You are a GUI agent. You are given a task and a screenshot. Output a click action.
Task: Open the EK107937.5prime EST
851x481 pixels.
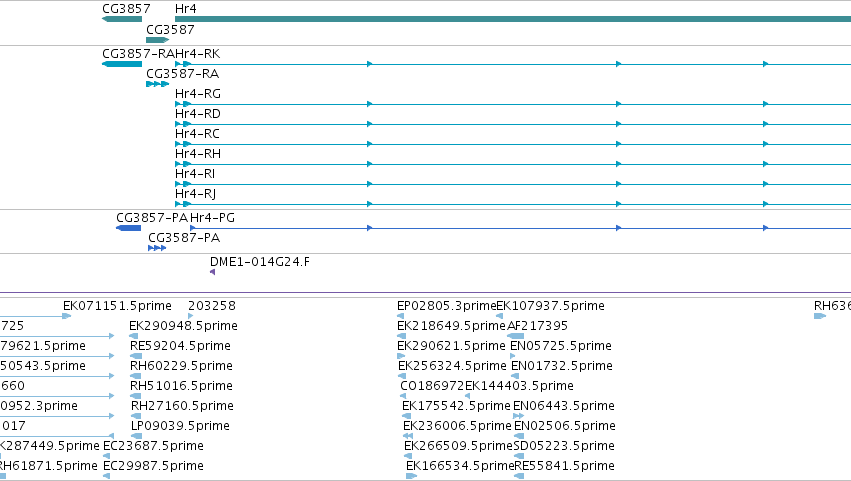coord(499,316)
